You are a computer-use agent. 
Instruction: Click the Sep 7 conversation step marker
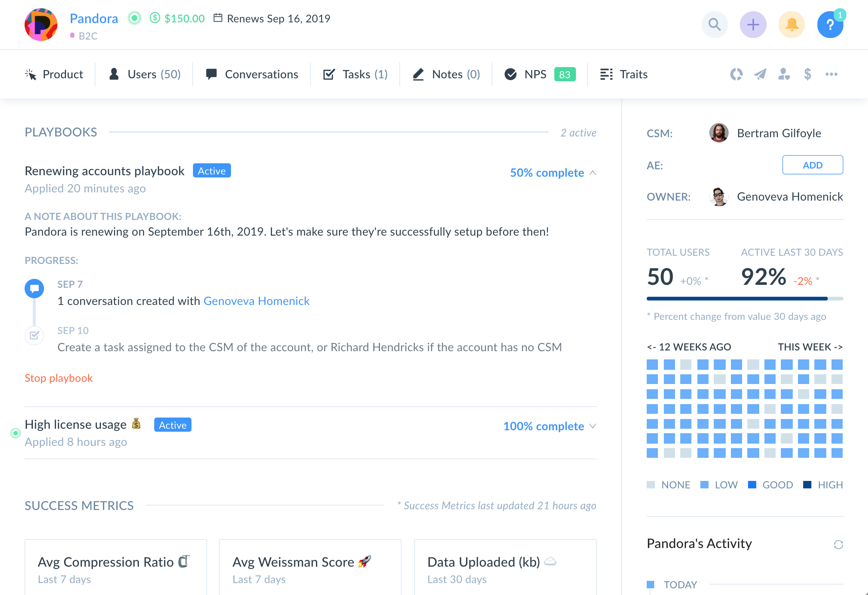pyautogui.click(x=34, y=289)
